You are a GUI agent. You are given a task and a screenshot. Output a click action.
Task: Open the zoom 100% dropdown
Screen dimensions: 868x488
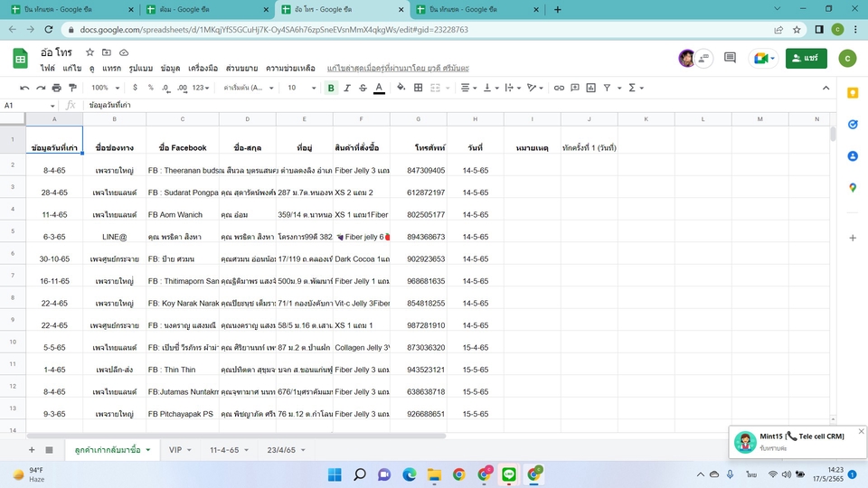pyautogui.click(x=105, y=88)
